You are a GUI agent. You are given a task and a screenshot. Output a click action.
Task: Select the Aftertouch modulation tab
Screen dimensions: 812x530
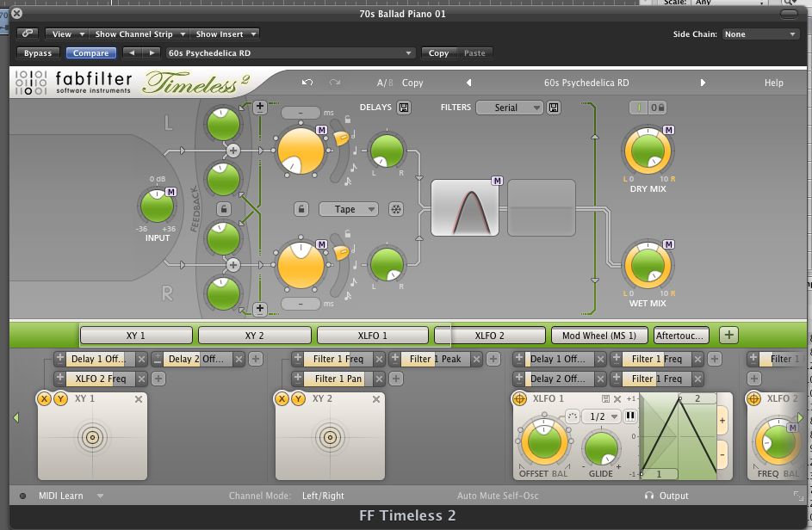[x=680, y=336]
